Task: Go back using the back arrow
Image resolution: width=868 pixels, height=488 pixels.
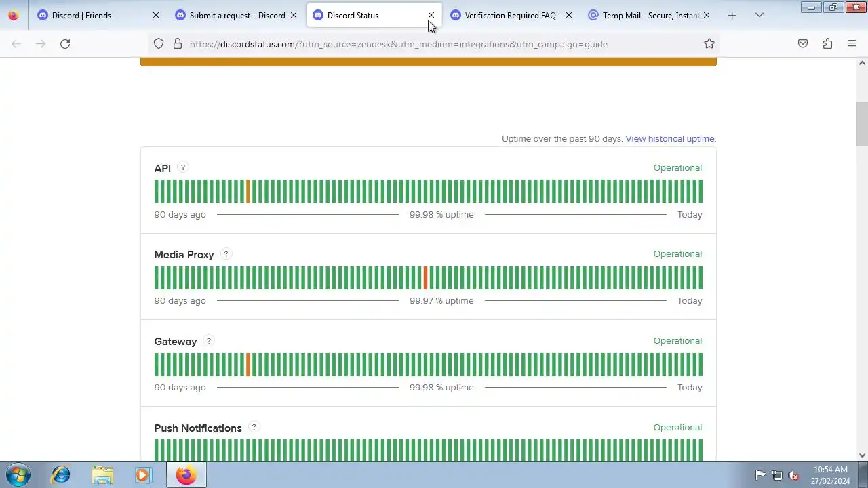Action: click(x=16, y=44)
